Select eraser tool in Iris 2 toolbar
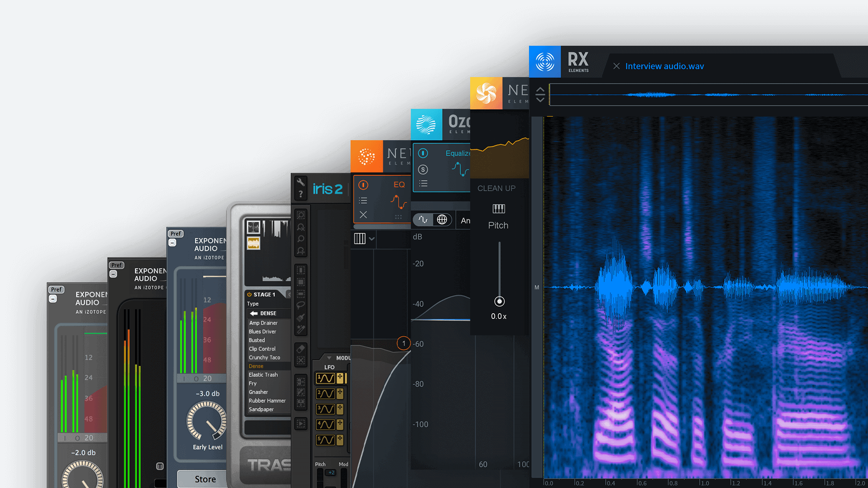The height and width of the screenshot is (488, 868). [x=300, y=348]
